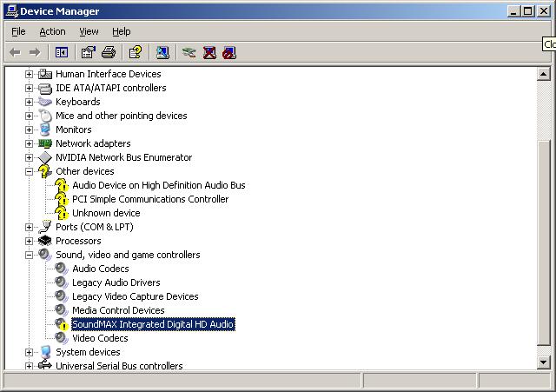The image size is (556, 392).
Task: Click the Uninstall device toolbar icon
Action: tap(209, 53)
